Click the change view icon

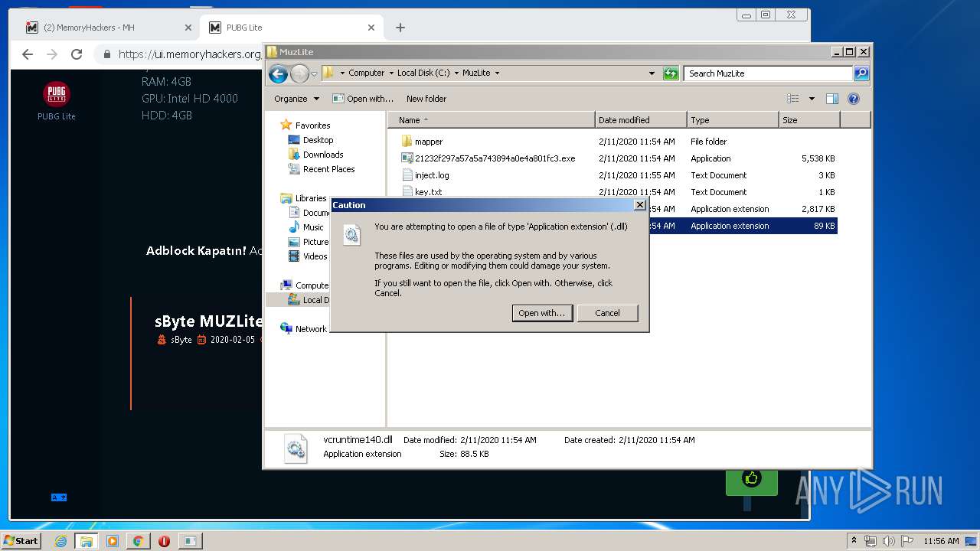(793, 99)
